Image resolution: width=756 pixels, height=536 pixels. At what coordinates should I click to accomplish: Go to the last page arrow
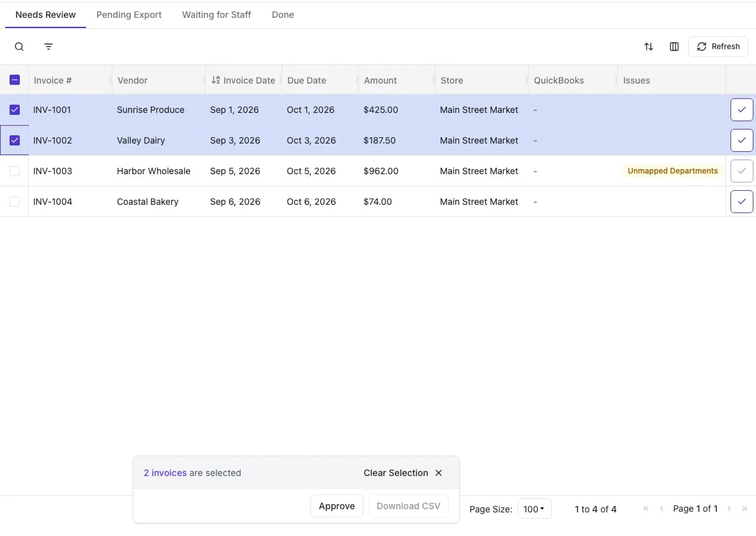745,509
